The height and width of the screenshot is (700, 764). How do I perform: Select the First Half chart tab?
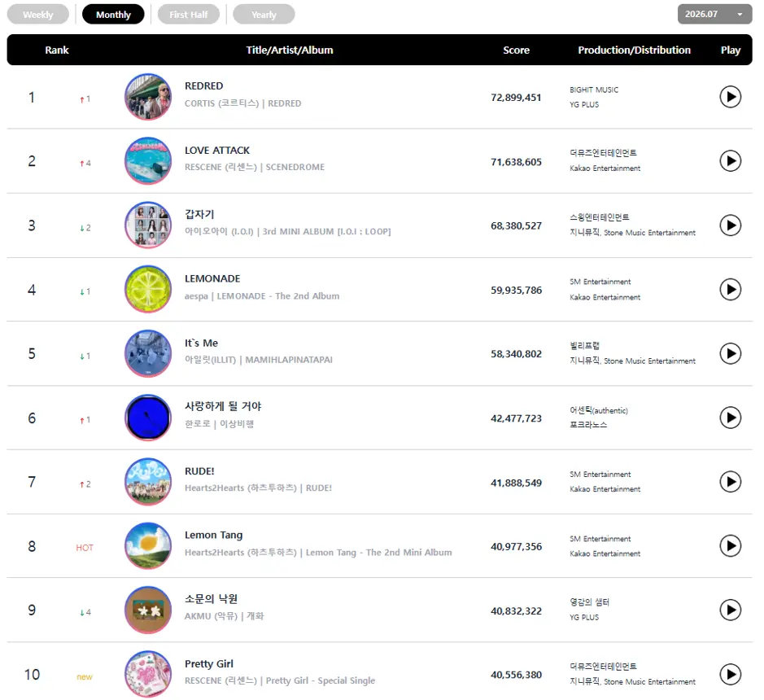click(x=188, y=14)
